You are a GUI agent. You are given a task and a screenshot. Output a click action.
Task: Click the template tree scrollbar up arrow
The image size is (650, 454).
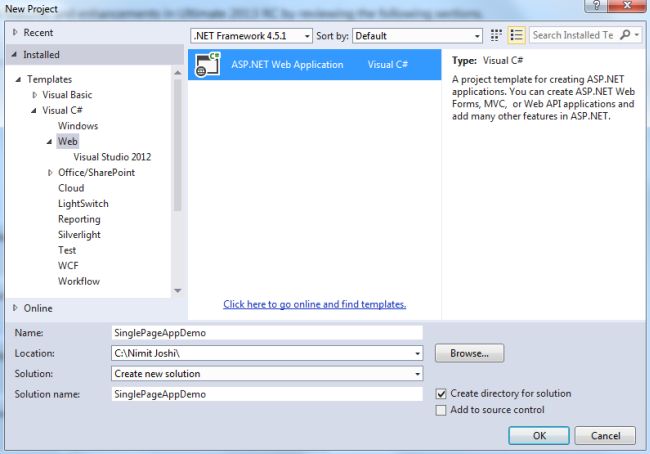[177, 73]
